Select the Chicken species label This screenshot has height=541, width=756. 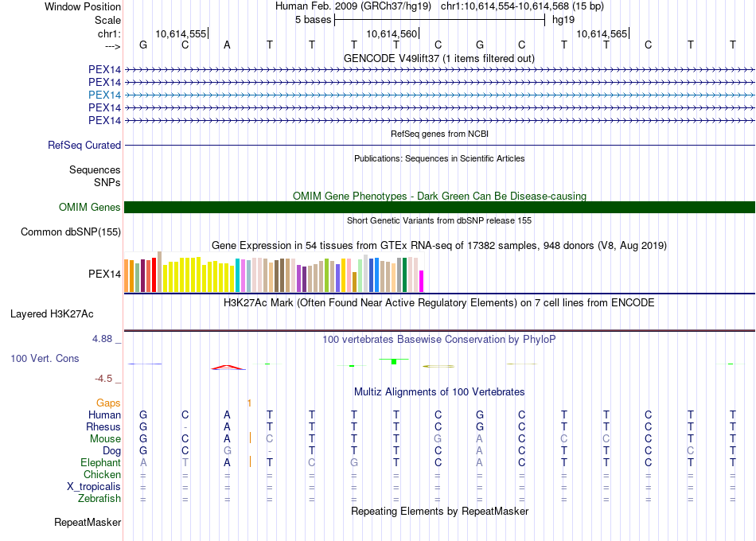point(102,475)
